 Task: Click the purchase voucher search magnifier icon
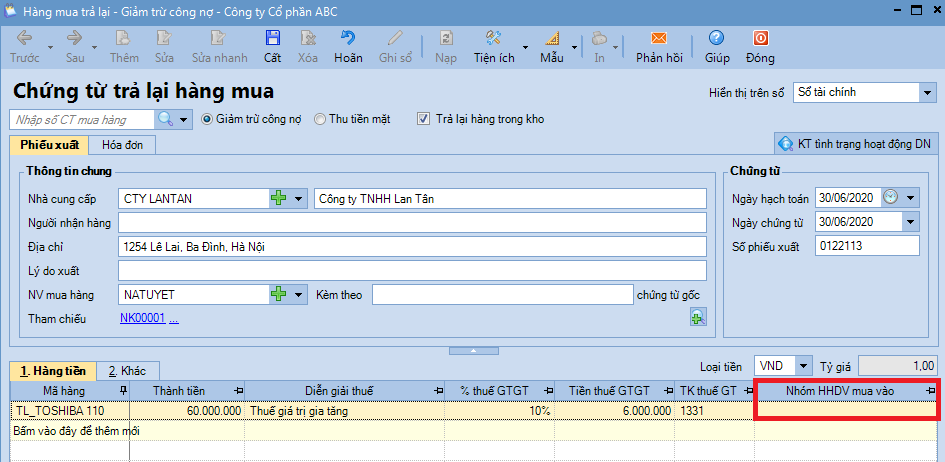[166, 119]
